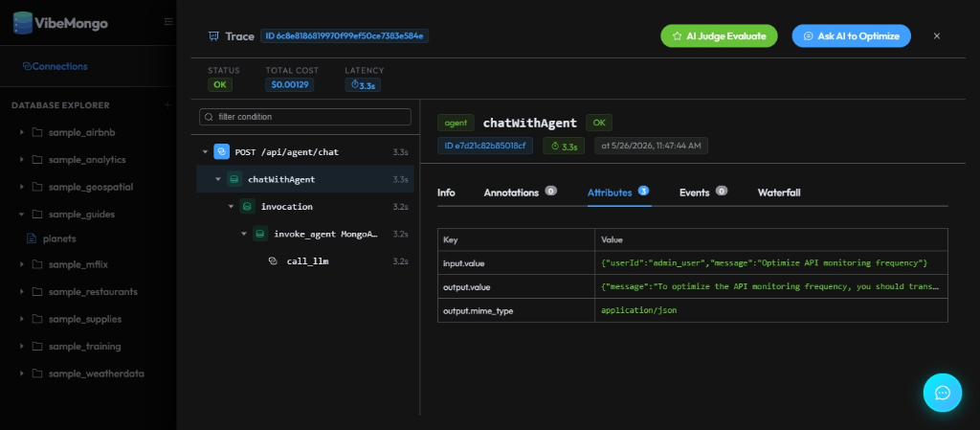Click AI Judge Evaluate button
Screen dimensions: 980x430
coord(719,36)
